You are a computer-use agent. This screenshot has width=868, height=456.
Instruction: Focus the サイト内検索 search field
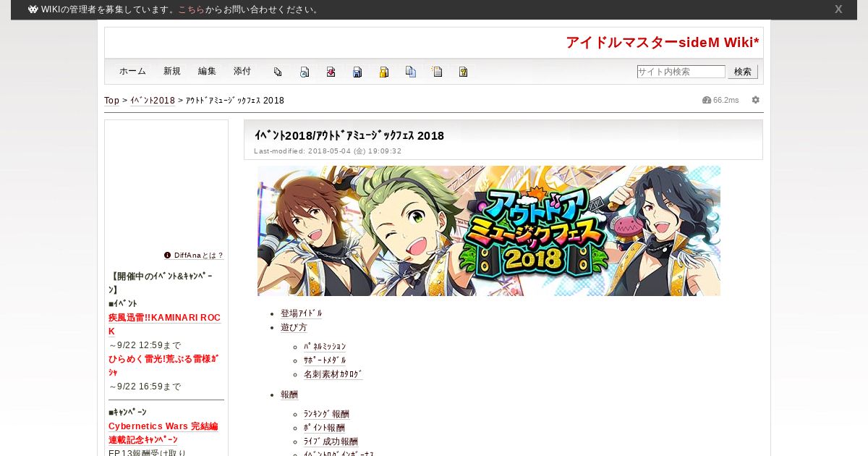coord(681,72)
